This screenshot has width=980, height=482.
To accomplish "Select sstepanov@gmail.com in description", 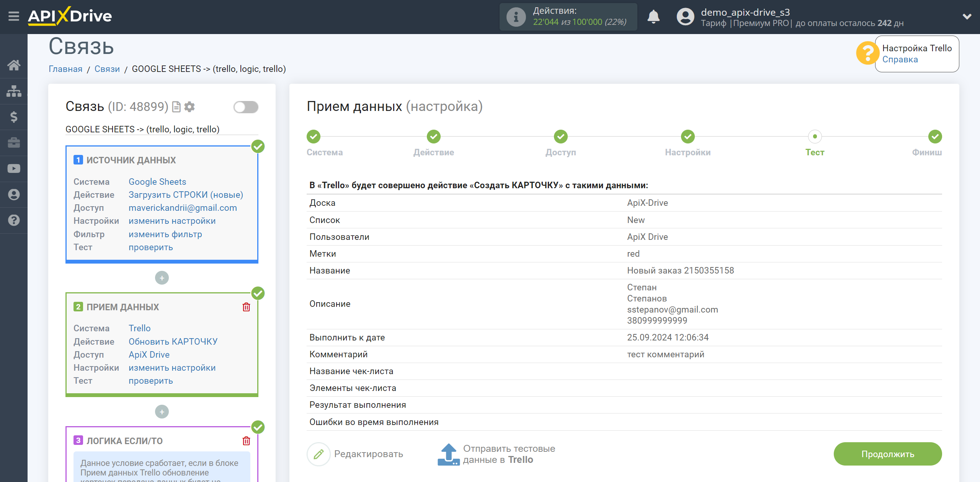I will click(x=673, y=309).
